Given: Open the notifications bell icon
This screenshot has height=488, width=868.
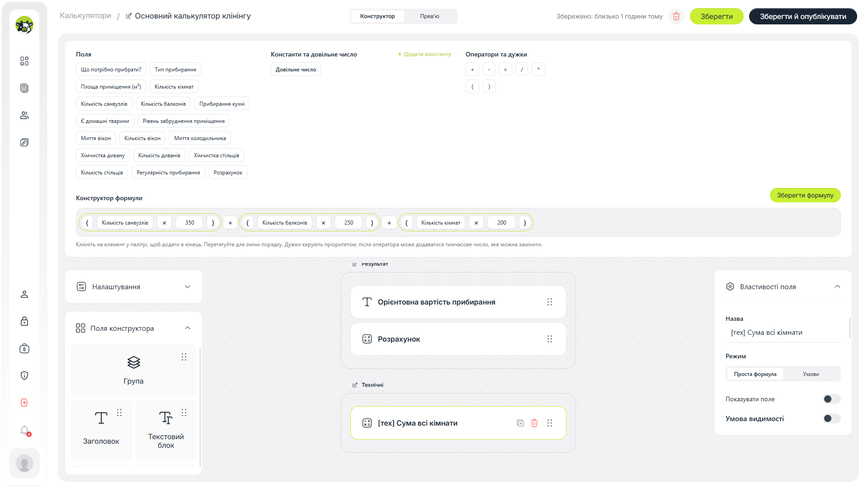Looking at the screenshot, I should [x=24, y=430].
